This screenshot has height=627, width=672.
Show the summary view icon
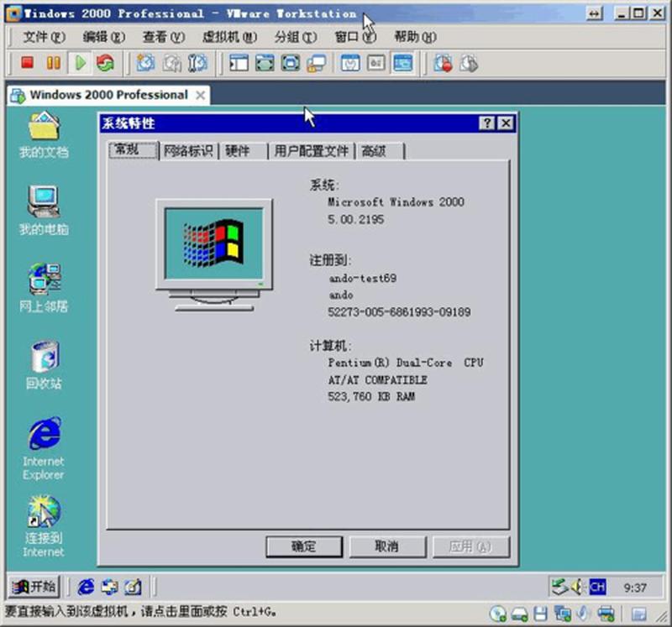350,63
